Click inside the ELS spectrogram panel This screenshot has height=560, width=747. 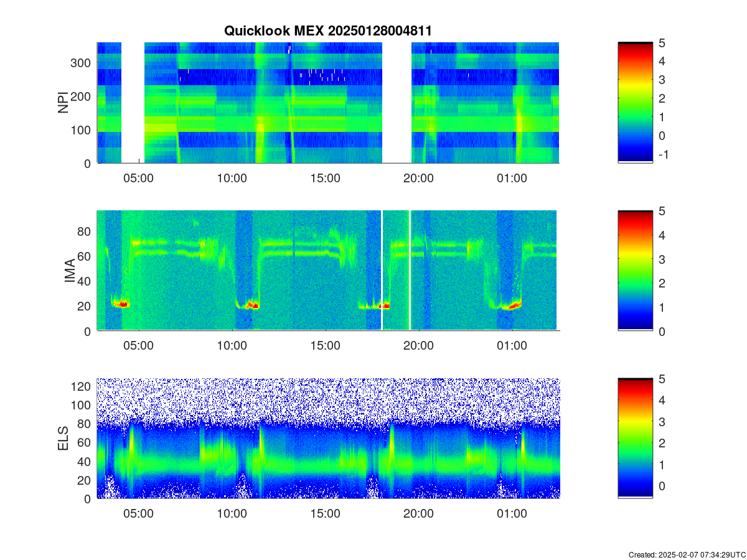click(x=328, y=439)
